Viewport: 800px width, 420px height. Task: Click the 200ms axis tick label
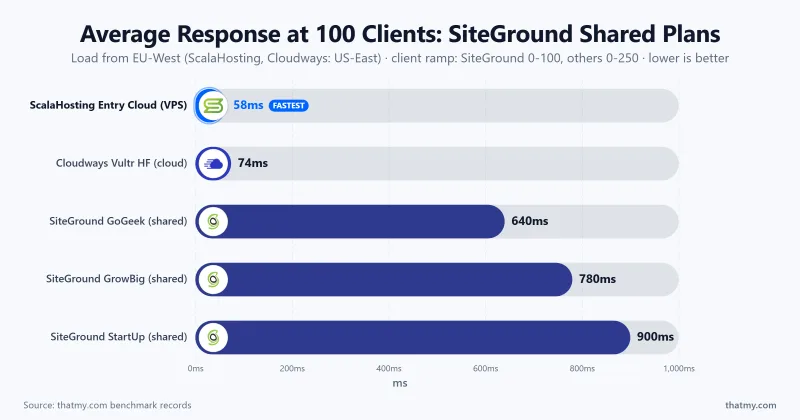292,368
